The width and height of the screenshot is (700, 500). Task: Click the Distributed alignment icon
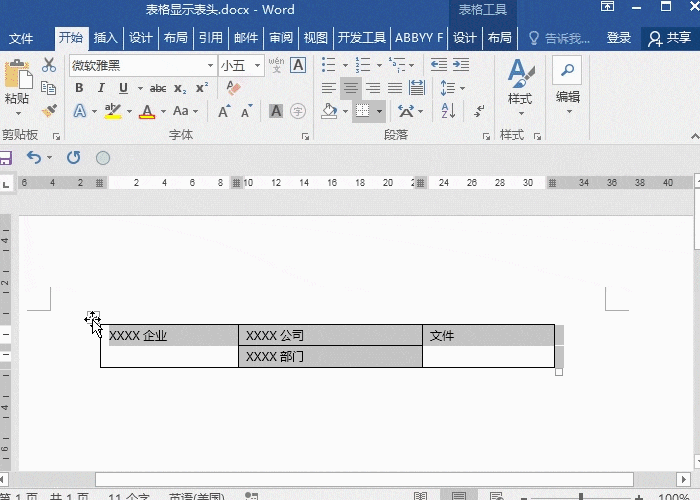coord(417,88)
